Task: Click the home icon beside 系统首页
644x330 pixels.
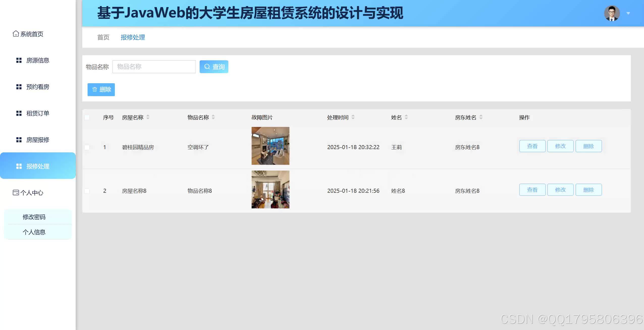Action: coord(16,34)
